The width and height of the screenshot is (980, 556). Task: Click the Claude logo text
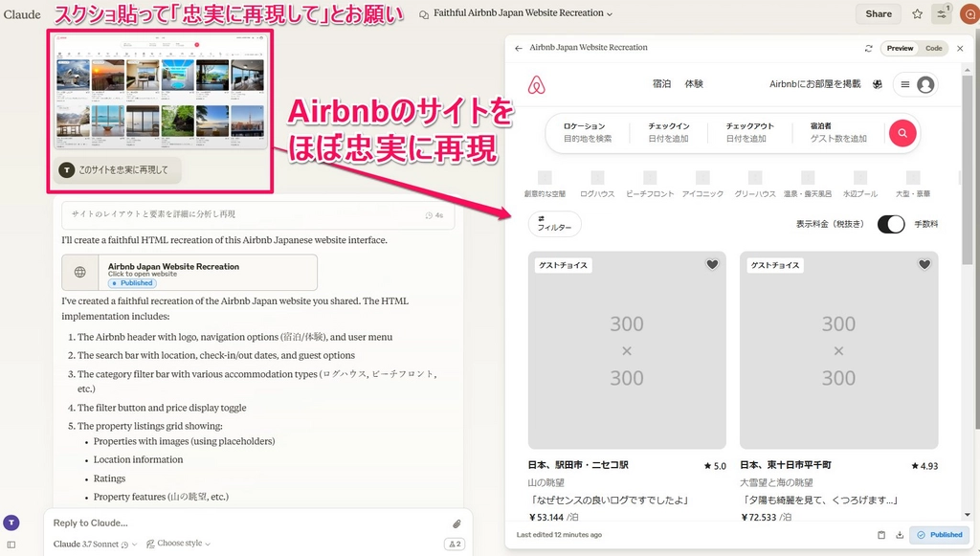(x=22, y=13)
